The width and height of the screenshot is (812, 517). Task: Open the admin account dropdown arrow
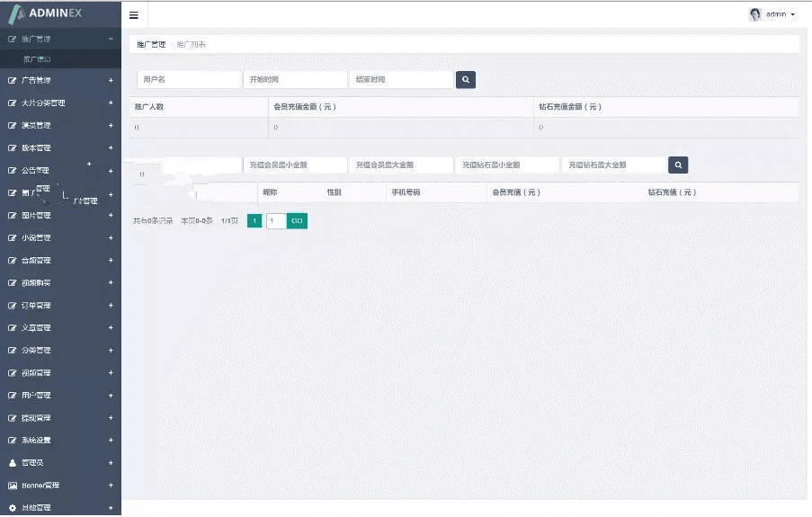click(793, 14)
